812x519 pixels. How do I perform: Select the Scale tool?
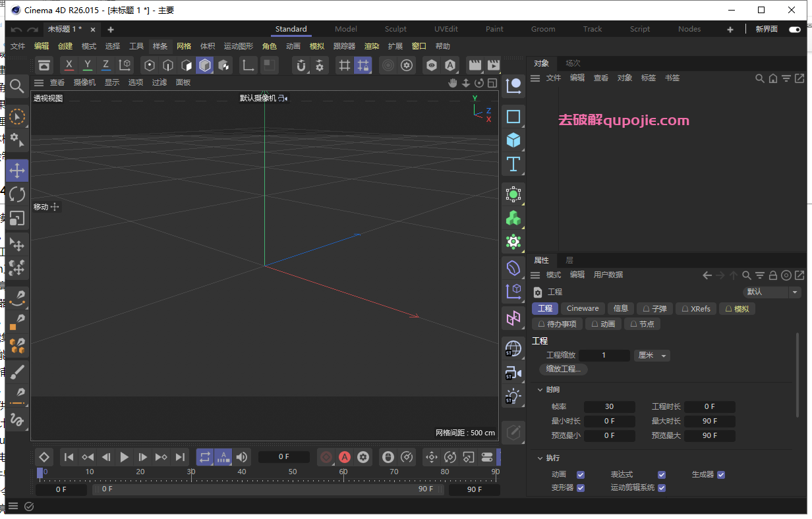(x=17, y=218)
